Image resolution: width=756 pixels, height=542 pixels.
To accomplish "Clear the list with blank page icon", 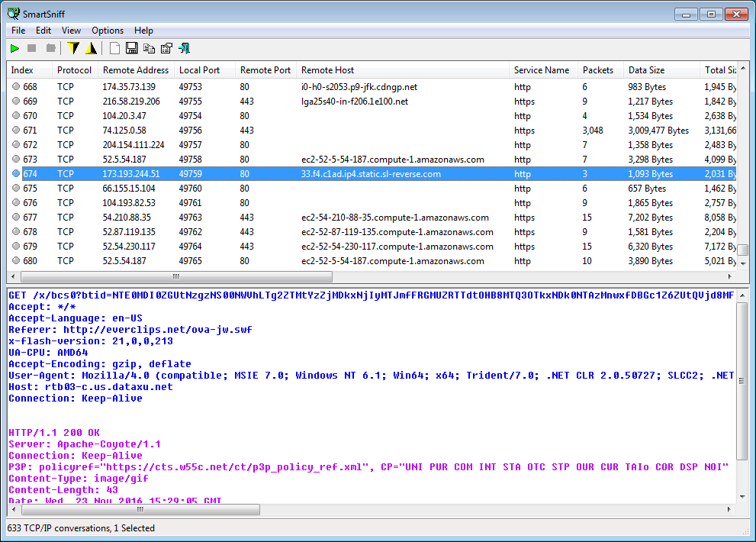I will coord(114,49).
